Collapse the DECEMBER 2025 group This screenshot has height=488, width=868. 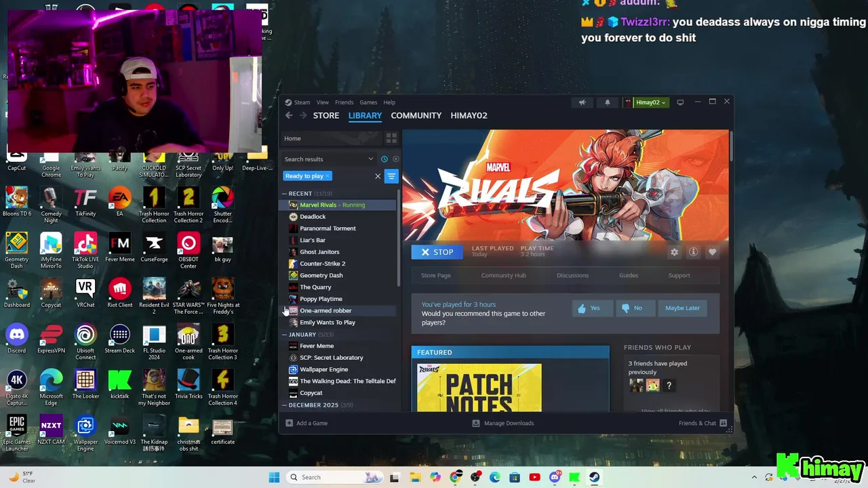coord(285,405)
